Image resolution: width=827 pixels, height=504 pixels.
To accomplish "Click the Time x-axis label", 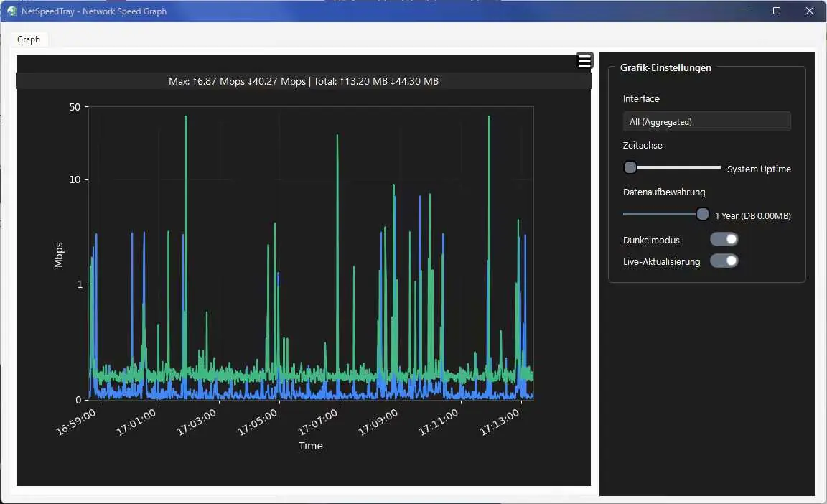I will click(x=311, y=446).
